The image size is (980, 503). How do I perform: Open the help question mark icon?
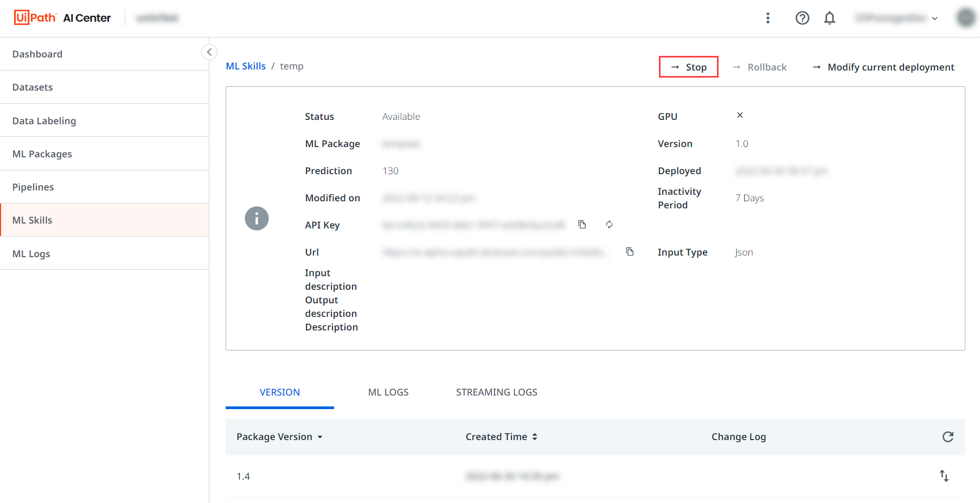click(802, 18)
